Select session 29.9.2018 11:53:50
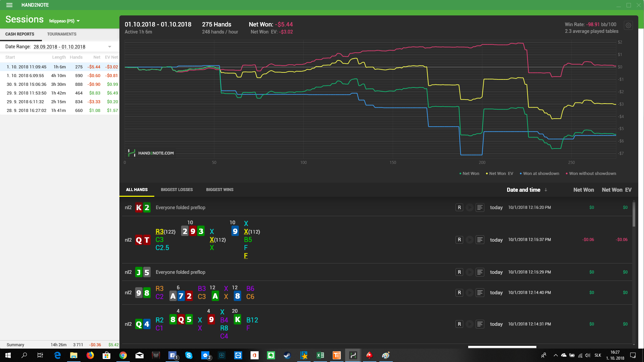Screen dimensions: 644x362 60,93
